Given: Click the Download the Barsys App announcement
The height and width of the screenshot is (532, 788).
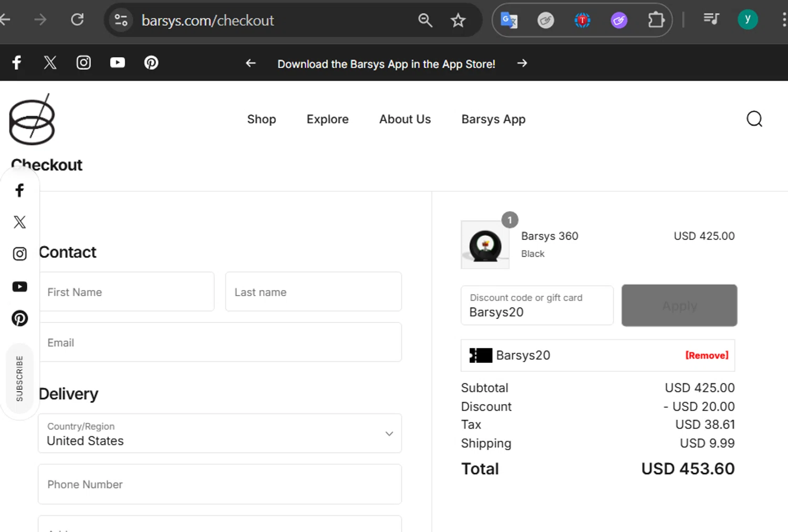Looking at the screenshot, I should (x=386, y=64).
